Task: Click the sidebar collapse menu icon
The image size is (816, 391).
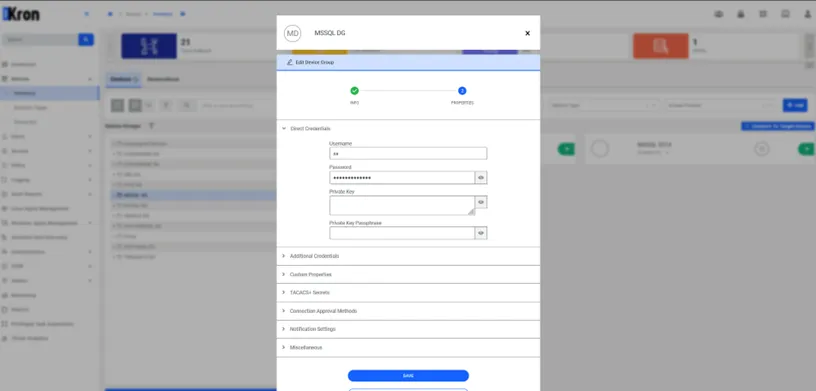Action: tap(86, 14)
